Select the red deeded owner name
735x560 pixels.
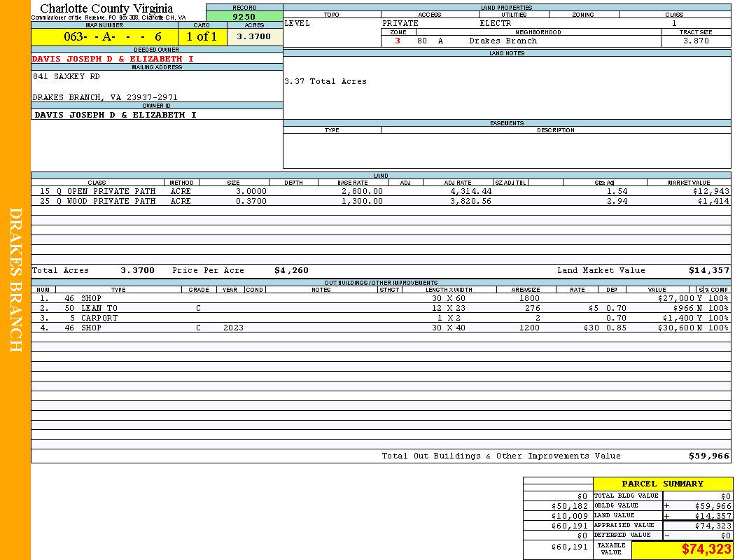coord(113,59)
